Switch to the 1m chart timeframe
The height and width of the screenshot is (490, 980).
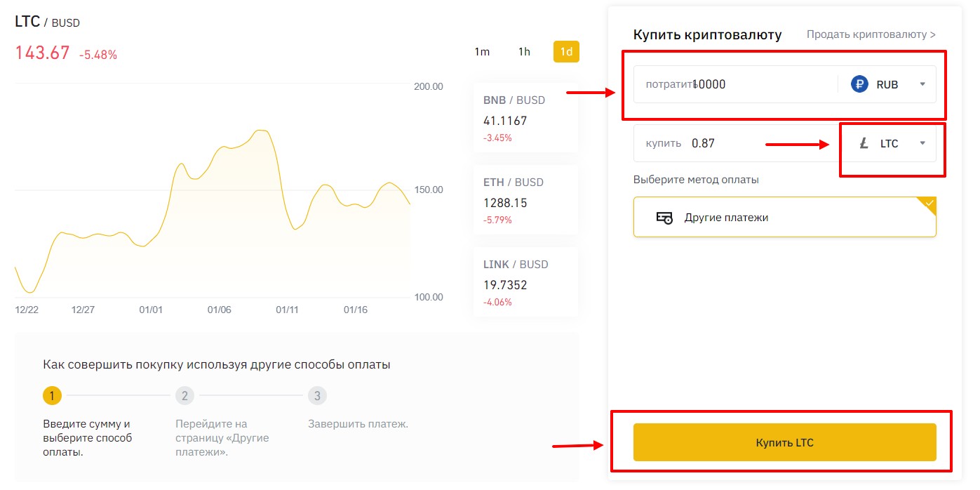[x=482, y=51]
